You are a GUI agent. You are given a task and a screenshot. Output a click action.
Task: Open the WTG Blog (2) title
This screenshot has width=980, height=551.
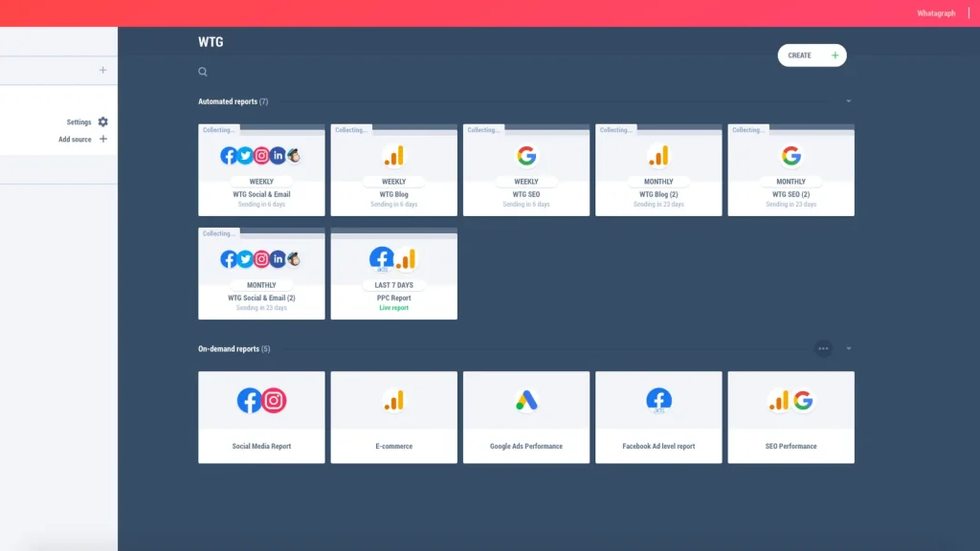coord(658,194)
